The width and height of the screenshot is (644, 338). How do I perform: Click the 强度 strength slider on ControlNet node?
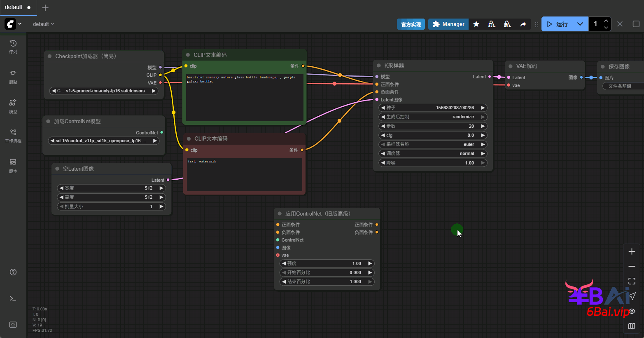coord(327,263)
